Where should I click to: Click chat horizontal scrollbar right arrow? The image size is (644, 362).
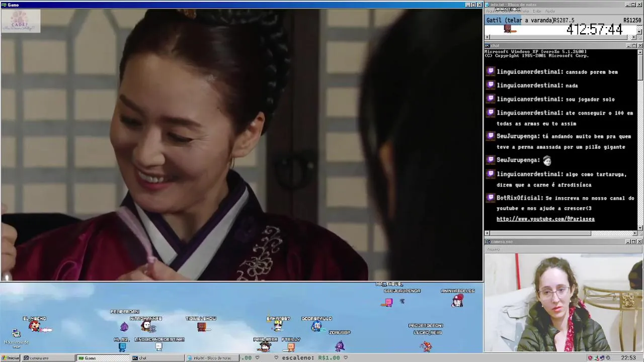pyautogui.click(x=634, y=233)
